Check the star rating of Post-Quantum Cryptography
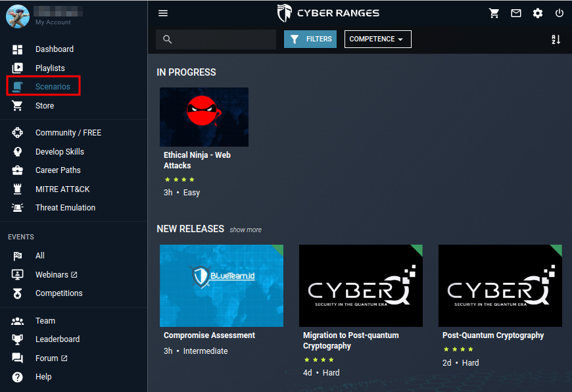 click(x=458, y=349)
